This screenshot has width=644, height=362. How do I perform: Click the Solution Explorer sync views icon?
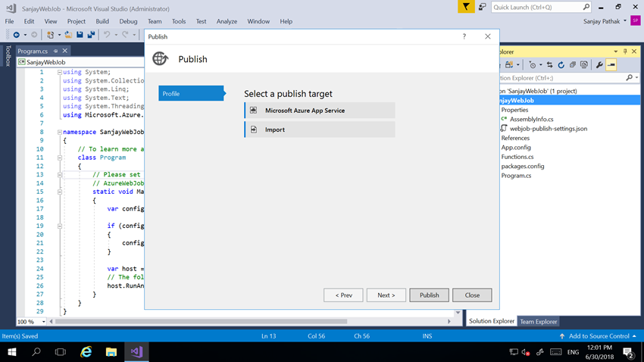tap(509, 65)
